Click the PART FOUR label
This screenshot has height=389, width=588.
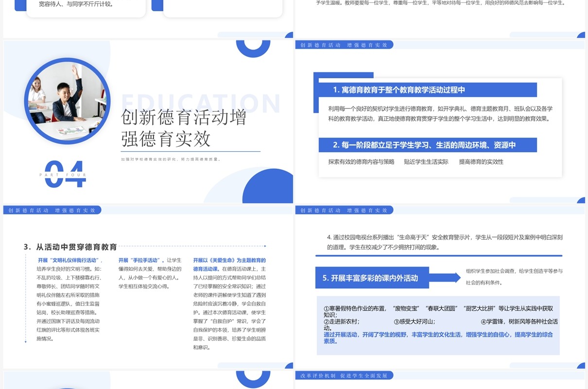pos(63,175)
